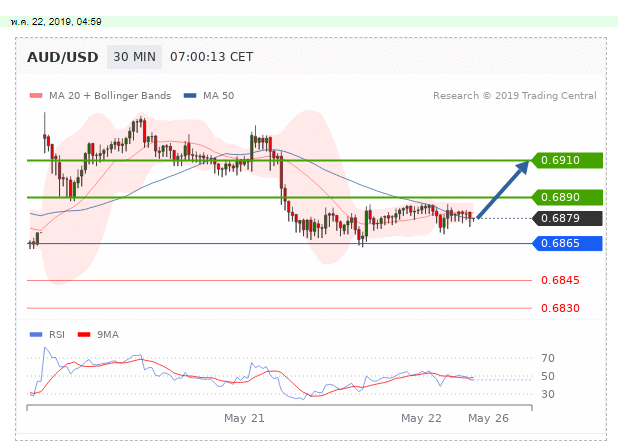Image resolution: width=618 pixels, height=447 pixels.
Task: Click the 9MA legend label
Action: pyautogui.click(x=108, y=335)
